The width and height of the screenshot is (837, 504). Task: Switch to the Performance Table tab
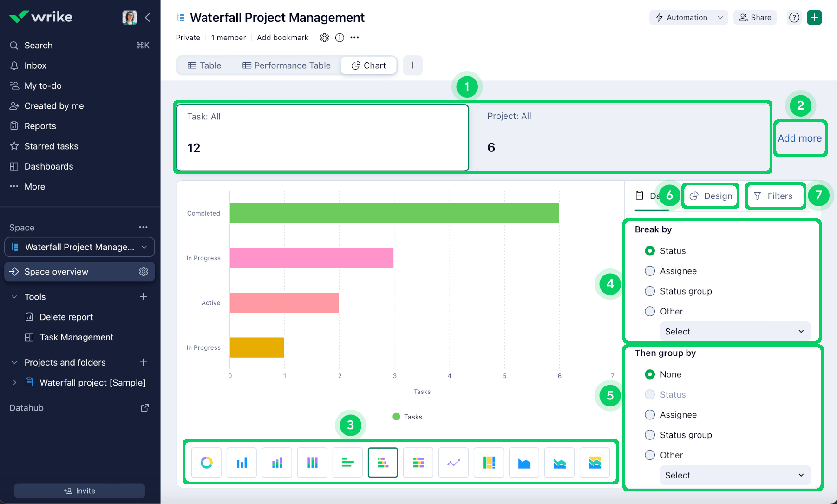click(x=286, y=65)
